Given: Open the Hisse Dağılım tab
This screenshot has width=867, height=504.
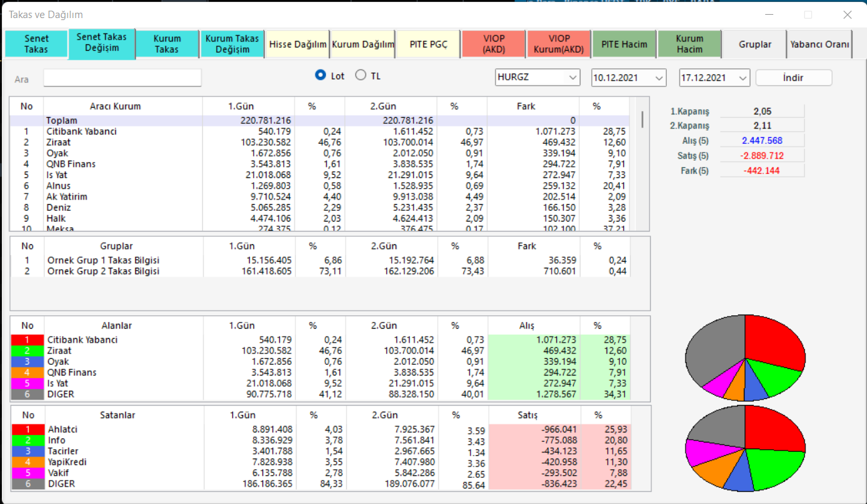Looking at the screenshot, I should coord(298,44).
